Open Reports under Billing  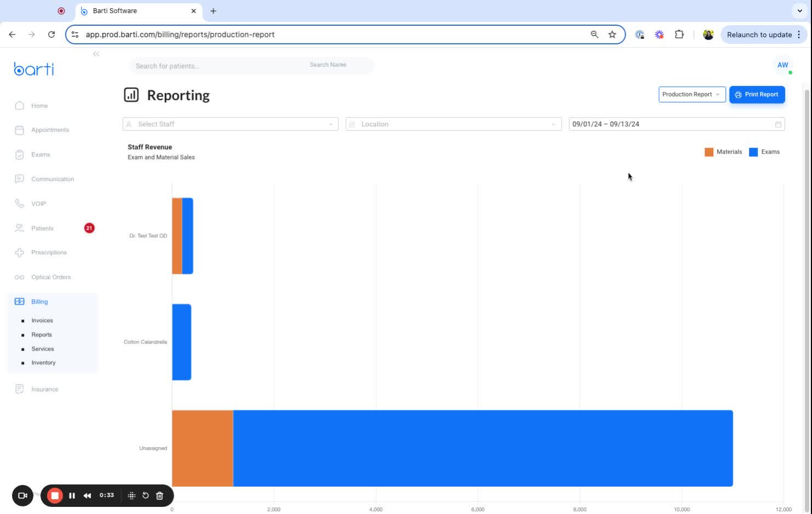coord(42,335)
